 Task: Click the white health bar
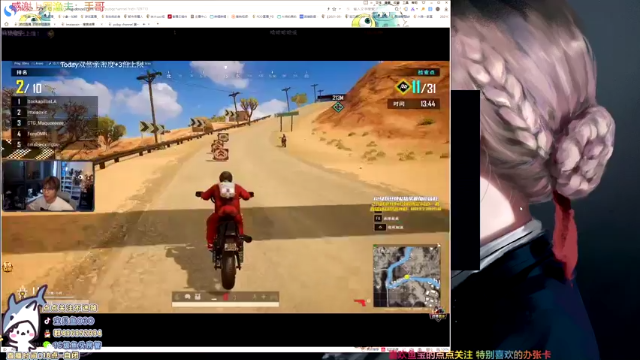coord(225,304)
